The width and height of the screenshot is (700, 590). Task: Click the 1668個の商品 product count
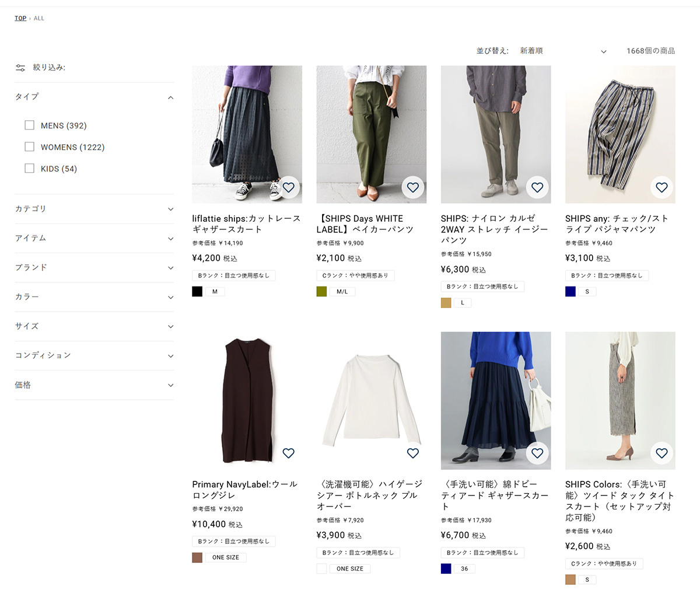(650, 51)
